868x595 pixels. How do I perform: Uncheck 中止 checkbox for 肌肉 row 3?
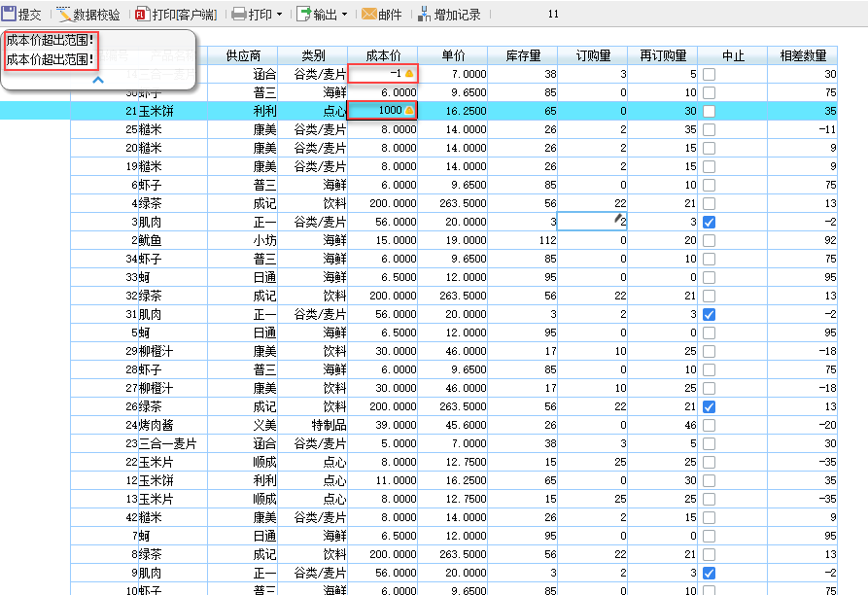[x=709, y=222]
